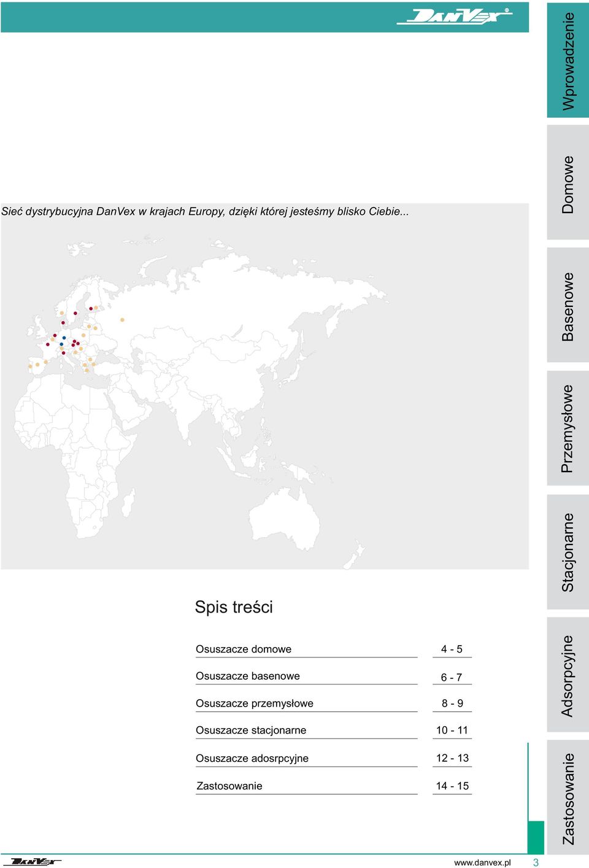Viewport: 589px width, 868px height.
Task: Open the Zastosowanie contents entry
Action: pyautogui.click(x=229, y=786)
